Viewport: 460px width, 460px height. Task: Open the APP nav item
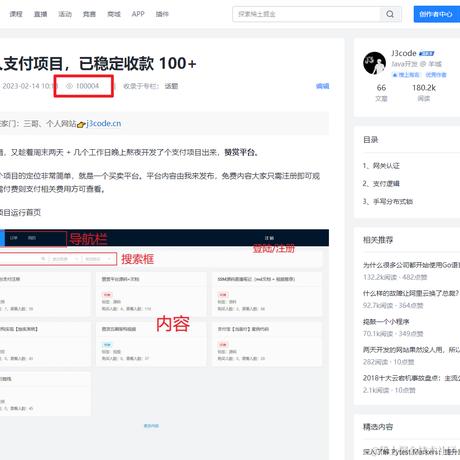138,14
